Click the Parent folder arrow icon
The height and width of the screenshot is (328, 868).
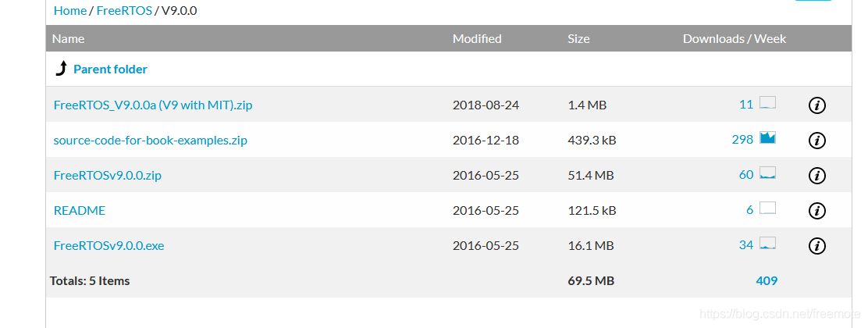(x=61, y=70)
